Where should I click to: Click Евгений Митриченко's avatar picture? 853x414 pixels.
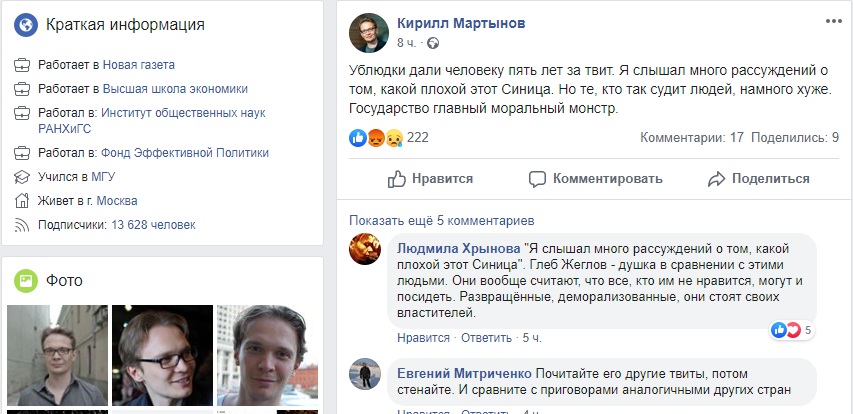click(x=365, y=375)
